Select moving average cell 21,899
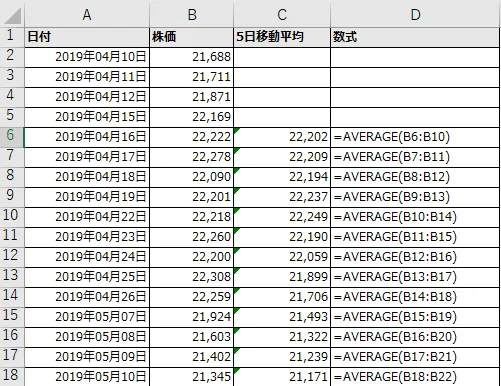The image size is (501, 386). point(282,277)
